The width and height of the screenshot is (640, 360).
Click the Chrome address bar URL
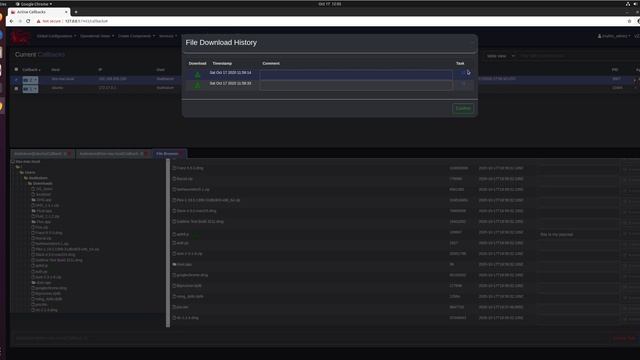[x=87, y=21]
